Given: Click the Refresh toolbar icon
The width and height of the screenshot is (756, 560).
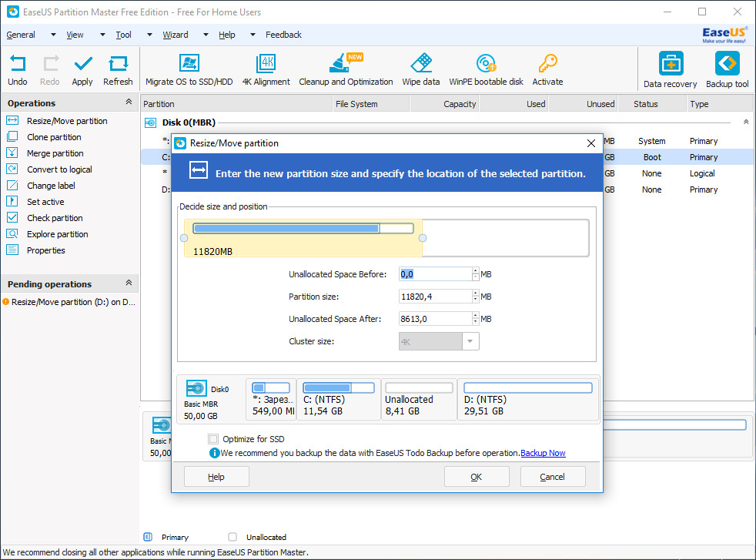Looking at the screenshot, I should point(118,65).
